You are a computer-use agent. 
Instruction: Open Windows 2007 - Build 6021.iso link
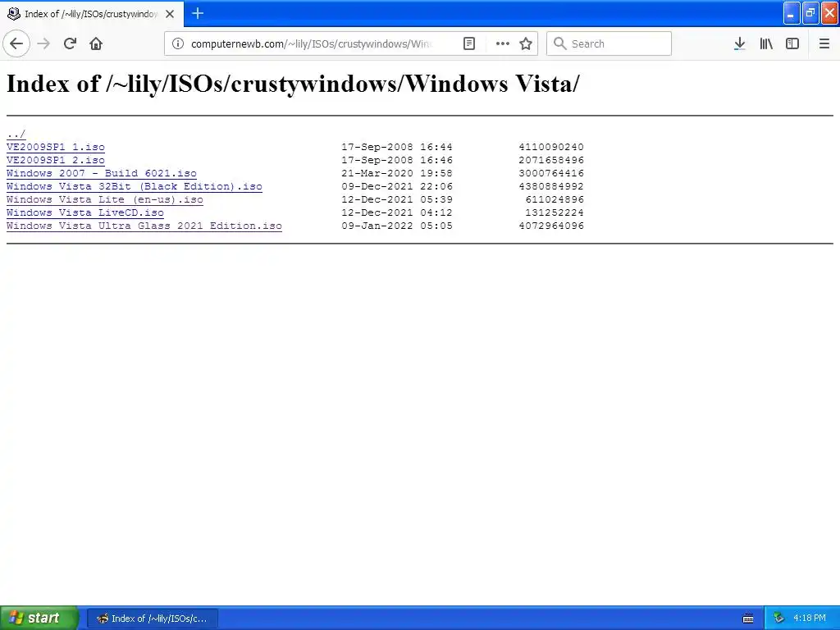102,173
